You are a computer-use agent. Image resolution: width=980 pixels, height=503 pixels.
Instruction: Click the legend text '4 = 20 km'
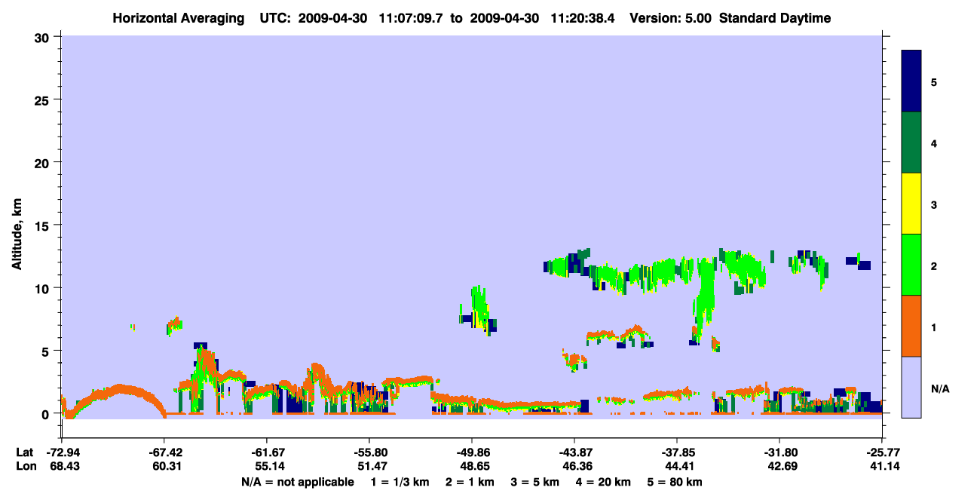[x=604, y=482]
